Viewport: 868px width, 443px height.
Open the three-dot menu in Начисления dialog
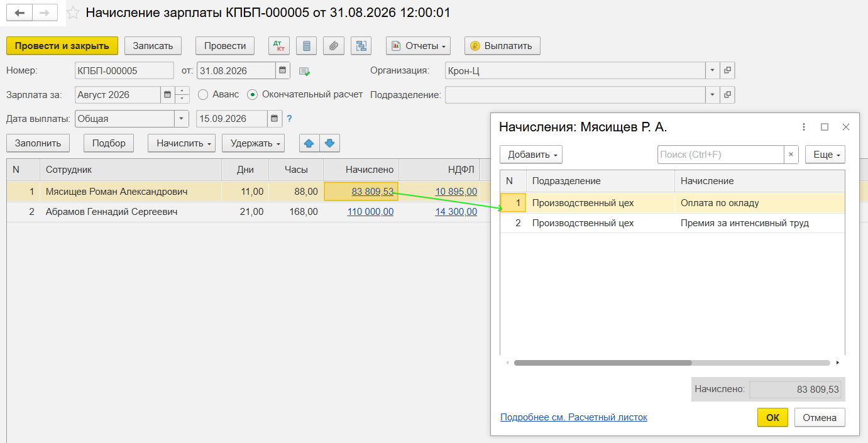[x=804, y=127]
